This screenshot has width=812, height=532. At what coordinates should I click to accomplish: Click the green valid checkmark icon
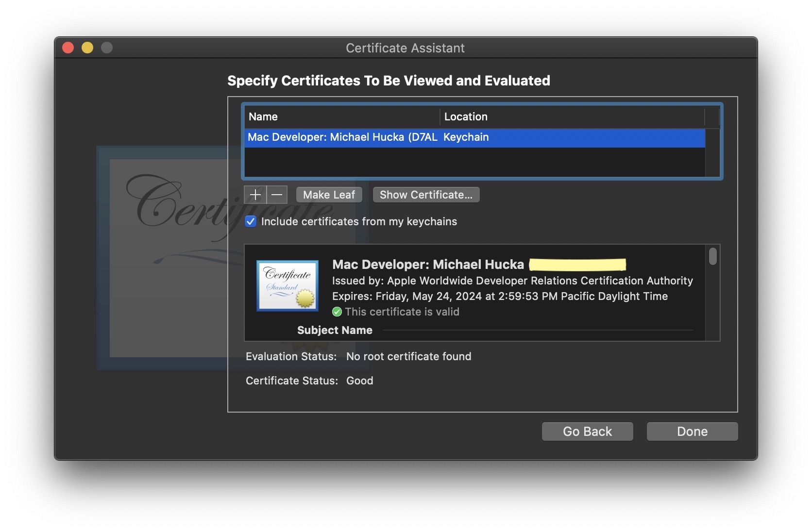(337, 312)
